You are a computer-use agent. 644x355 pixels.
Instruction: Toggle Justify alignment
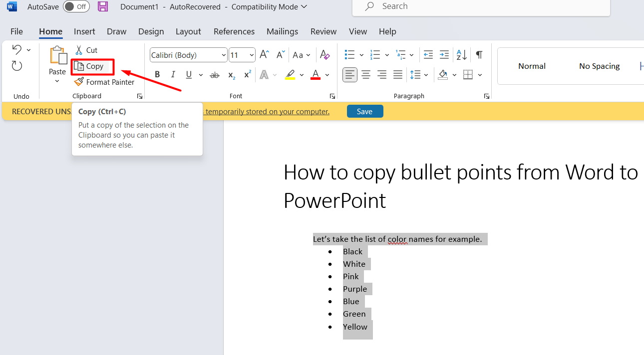[x=398, y=75]
